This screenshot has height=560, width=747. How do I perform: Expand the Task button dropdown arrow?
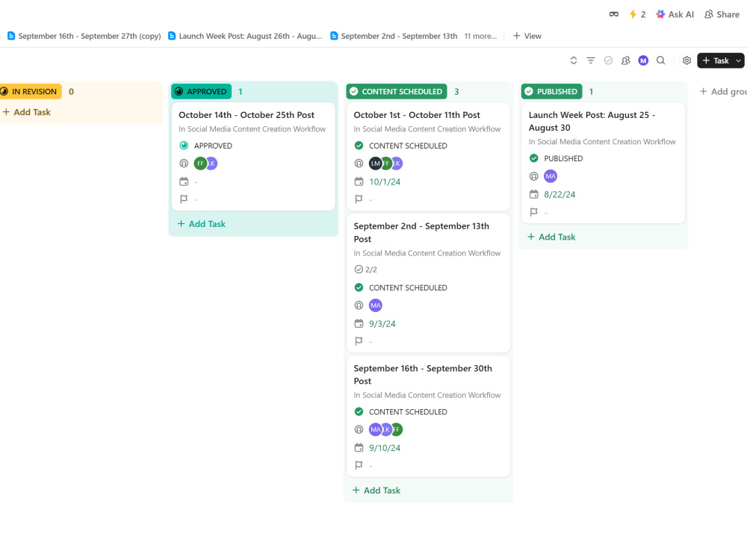click(739, 60)
